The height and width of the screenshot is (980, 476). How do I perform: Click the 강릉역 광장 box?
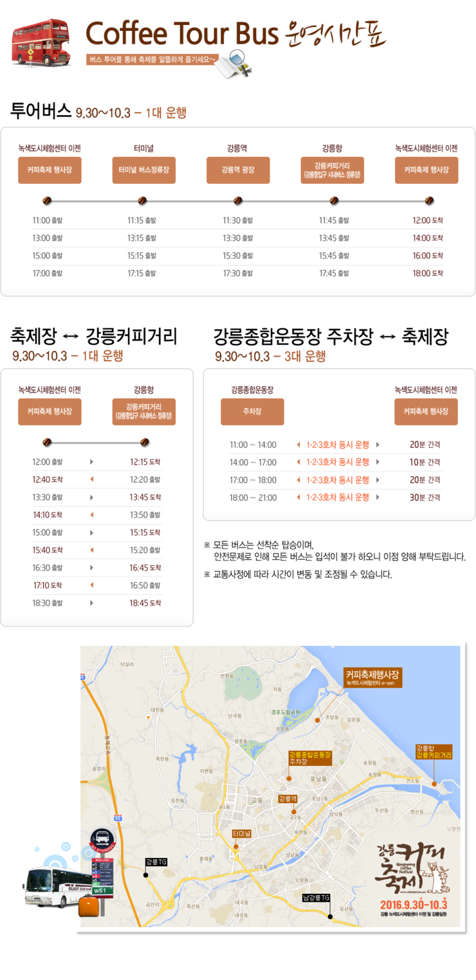coord(238,170)
